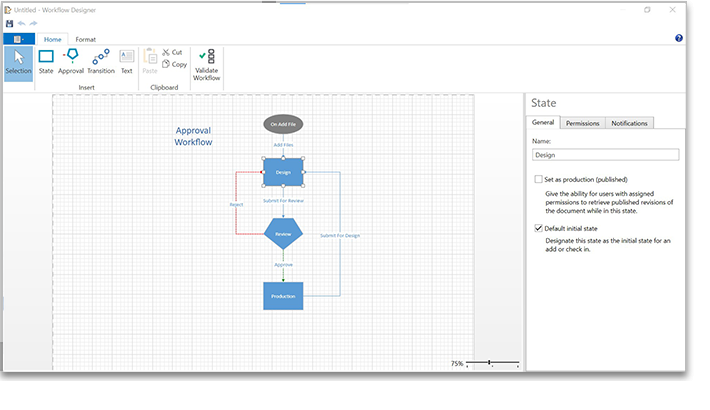Image resolution: width=710 pixels, height=410 pixels.
Task: Copy the selected workflow item
Action: click(x=173, y=64)
